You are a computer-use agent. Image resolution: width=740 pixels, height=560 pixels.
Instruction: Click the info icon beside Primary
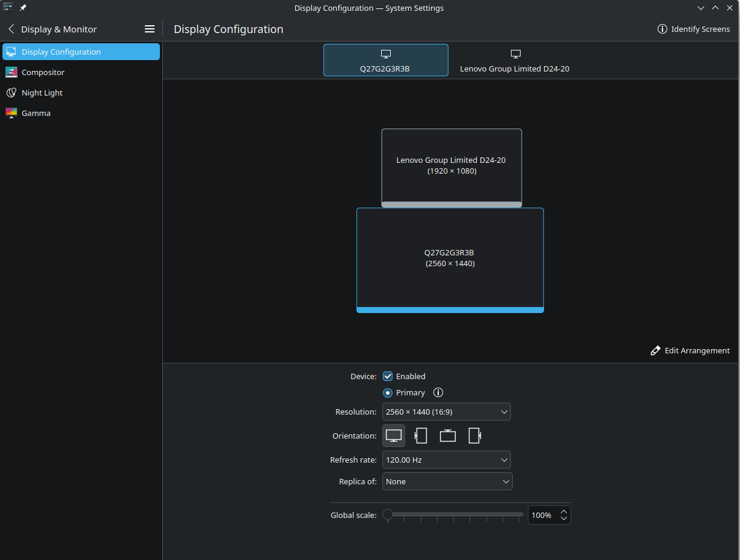438,392
